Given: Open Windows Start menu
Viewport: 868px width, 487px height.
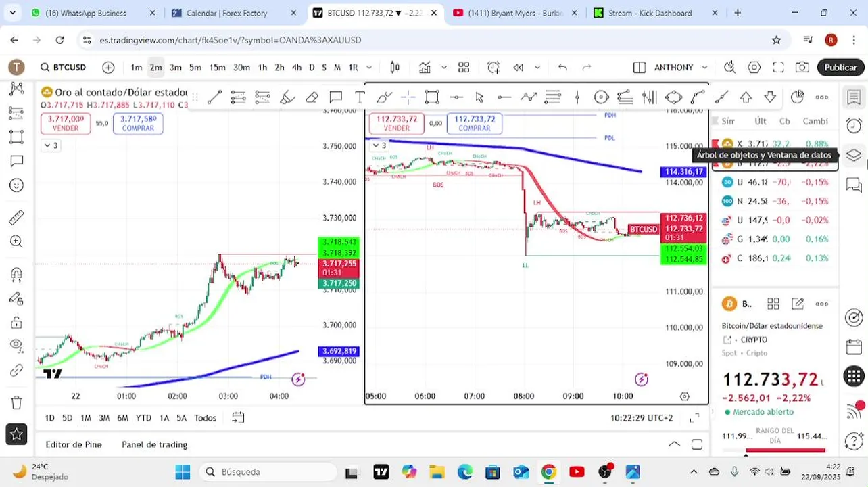Looking at the screenshot, I should pos(183,471).
